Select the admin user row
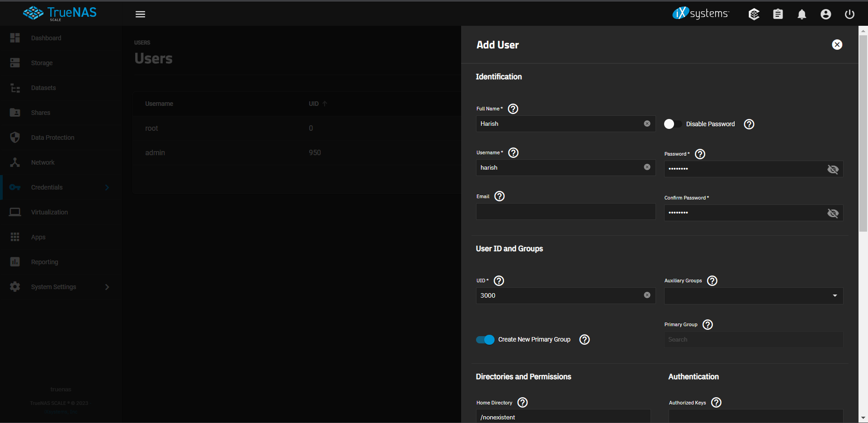This screenshot has height=423, width=868. click(x=297, y=152)
